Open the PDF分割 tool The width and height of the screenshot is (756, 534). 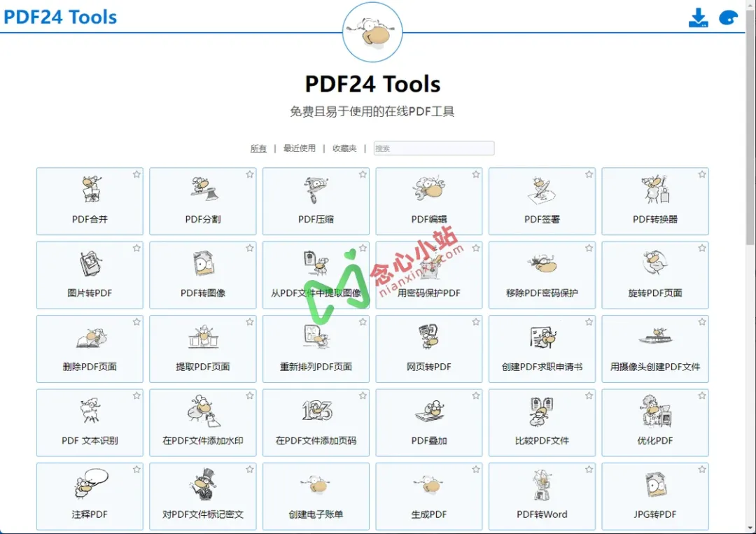[203, 202]
